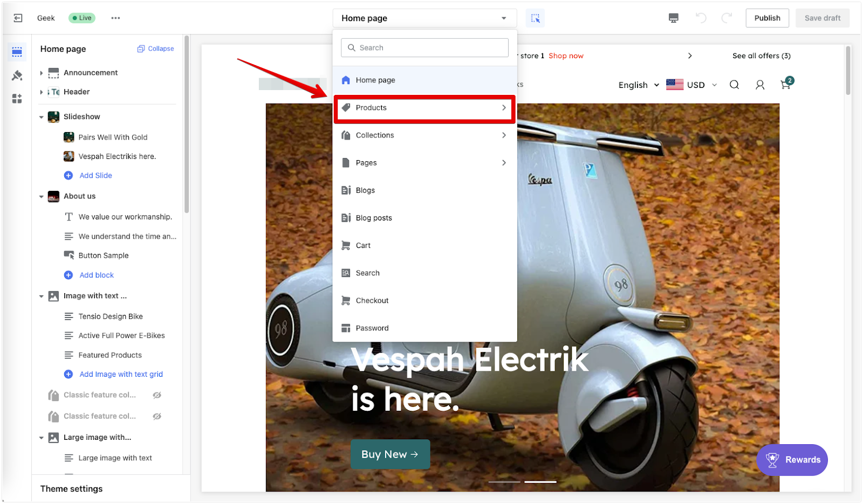Click the plus icon beside Add block
This screenshot has width=863, height=504.
(69, 275)
